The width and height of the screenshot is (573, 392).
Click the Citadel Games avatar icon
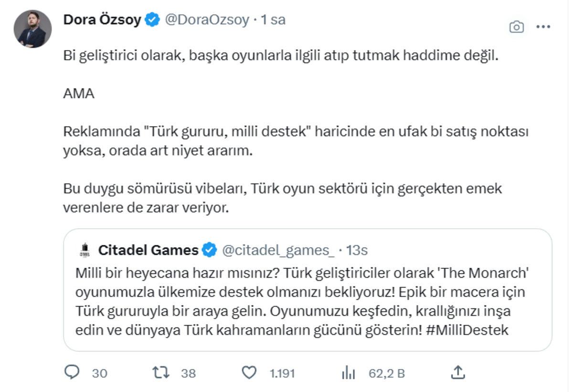[x=85, y=248]
